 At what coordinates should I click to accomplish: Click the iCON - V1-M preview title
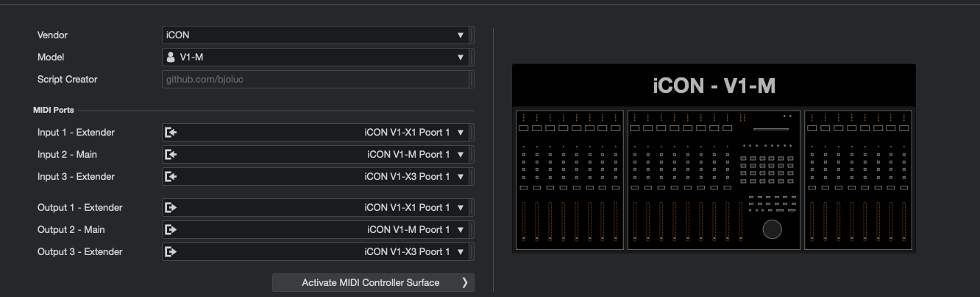(714, 86)
